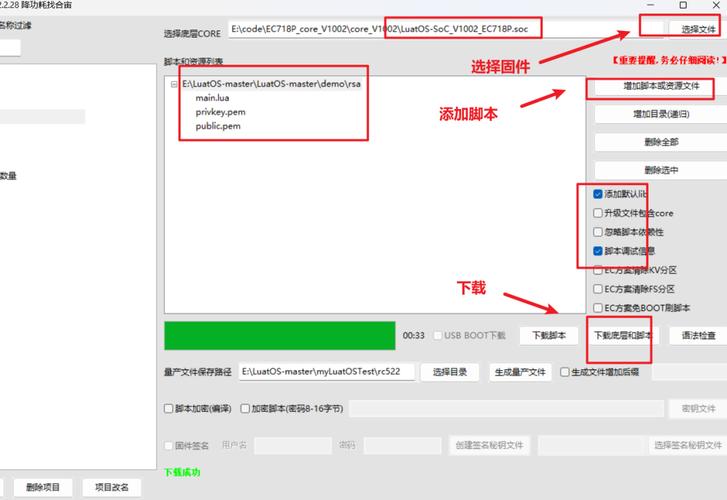Select main.lua in script list
The height and width of the screenshot is (500, 727).
212,98
